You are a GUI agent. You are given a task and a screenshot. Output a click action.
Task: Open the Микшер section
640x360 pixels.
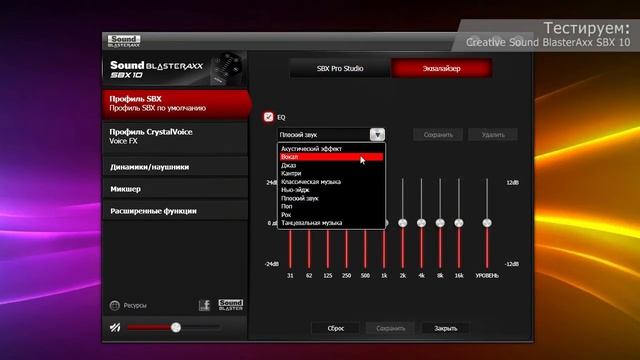click(175, 189)
